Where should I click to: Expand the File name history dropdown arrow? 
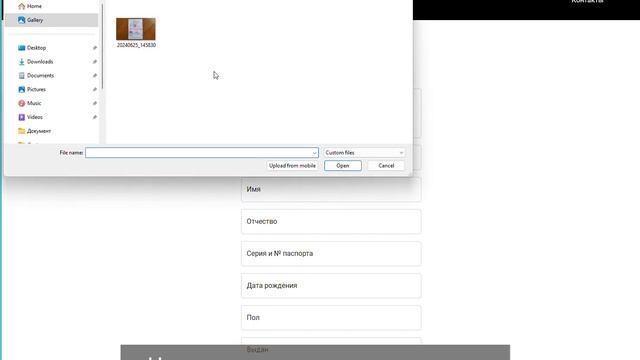(314, 153)
